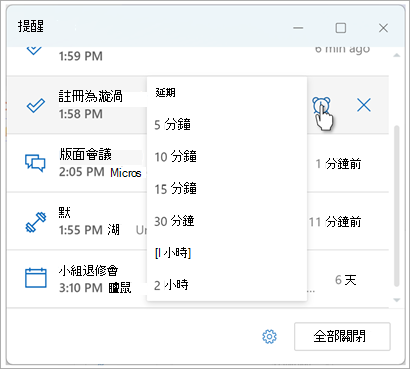Click the 默 reminder title
Viewport: 410px width, 369px height.
(64, 212)
